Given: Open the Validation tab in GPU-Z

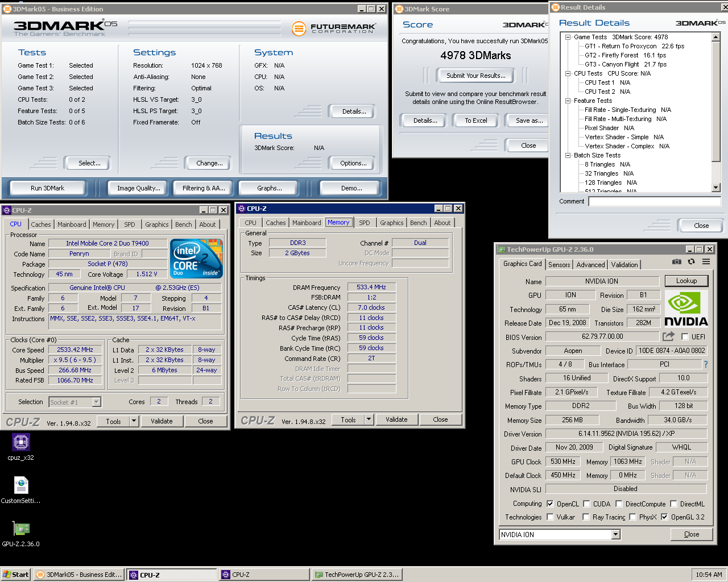Looking at the screenshot, I should point(624,265).
